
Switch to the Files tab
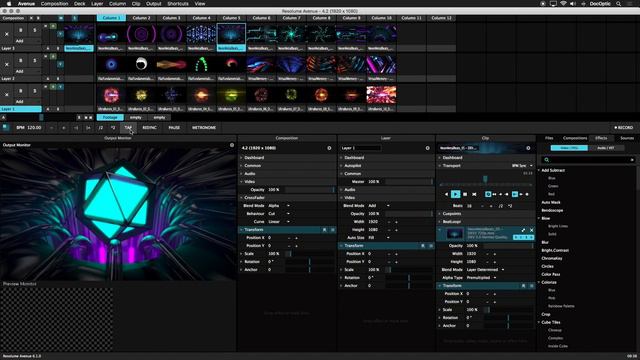(549, 138)
